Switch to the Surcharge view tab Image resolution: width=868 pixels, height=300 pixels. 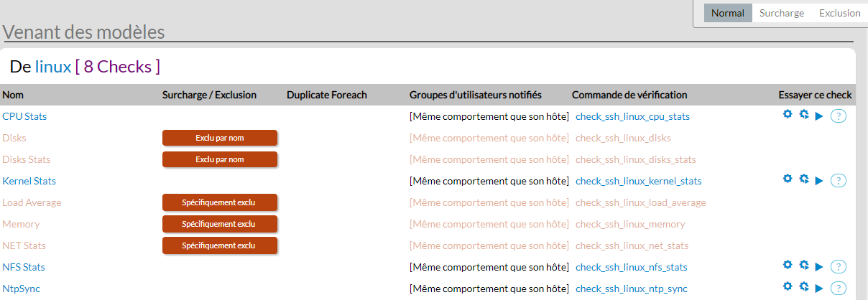point(782,13)
